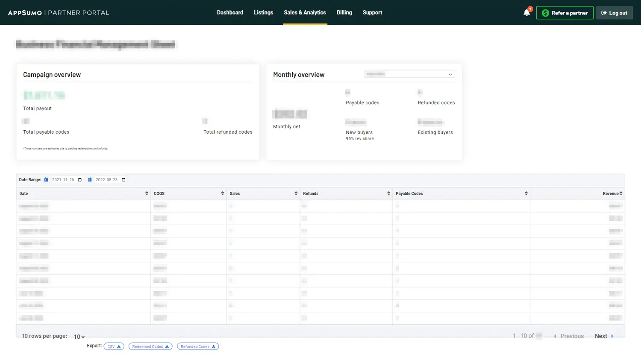Click the start date 2021-11-26 field
The width and height of the screenshot is (641, 364).
(63, 180)
